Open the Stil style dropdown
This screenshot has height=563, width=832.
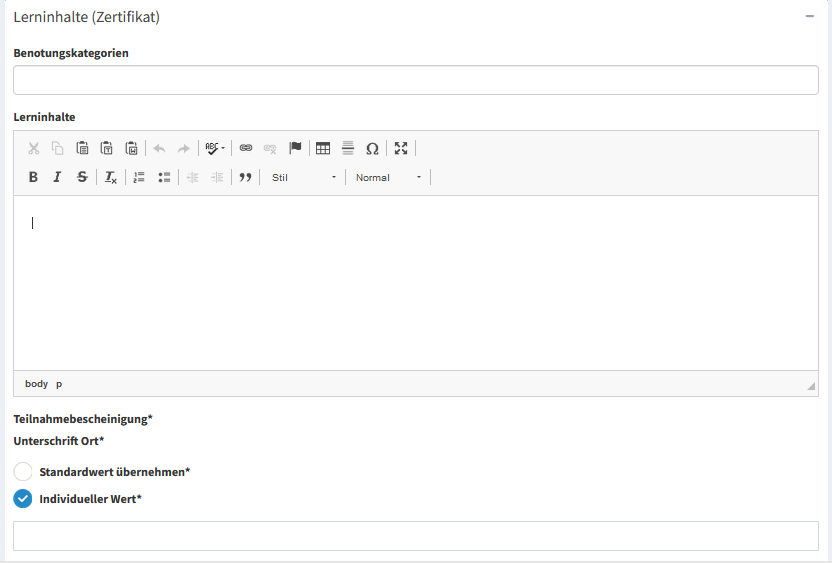point(304,177)
